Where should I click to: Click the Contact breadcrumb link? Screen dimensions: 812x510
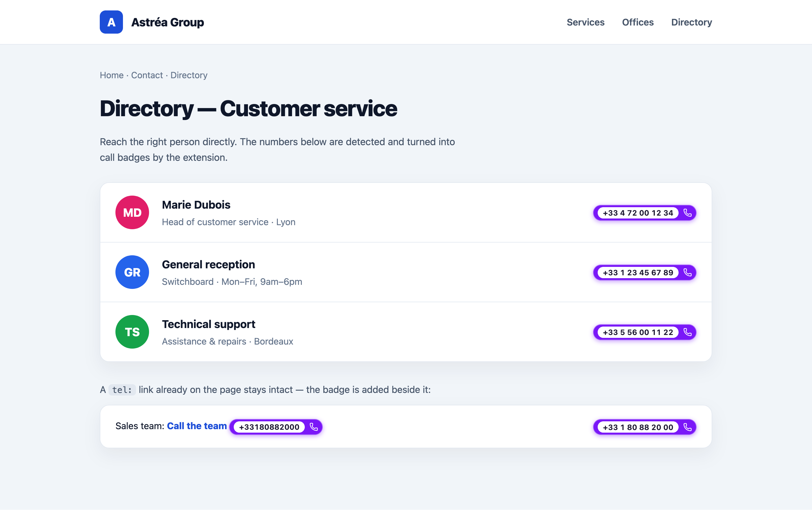pos(147,75)
